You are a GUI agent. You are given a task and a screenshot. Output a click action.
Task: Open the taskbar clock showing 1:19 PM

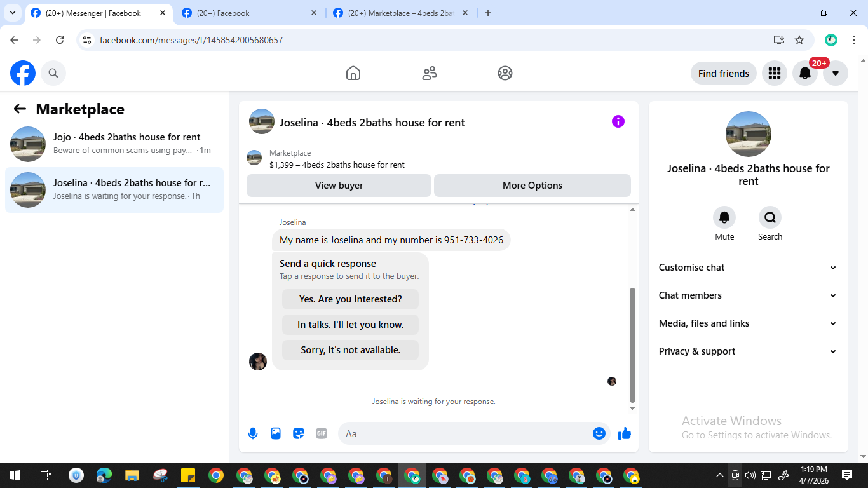point(814,475)
